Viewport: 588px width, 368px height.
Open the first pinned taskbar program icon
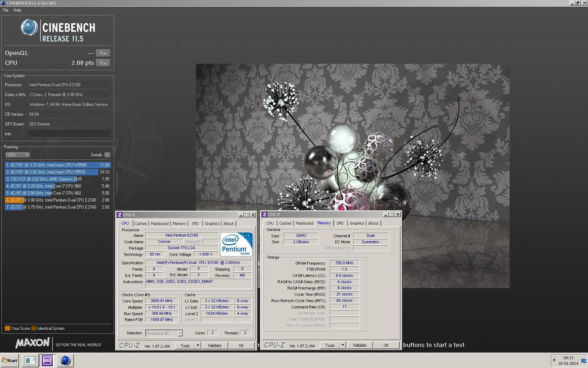tap(30, 360)
